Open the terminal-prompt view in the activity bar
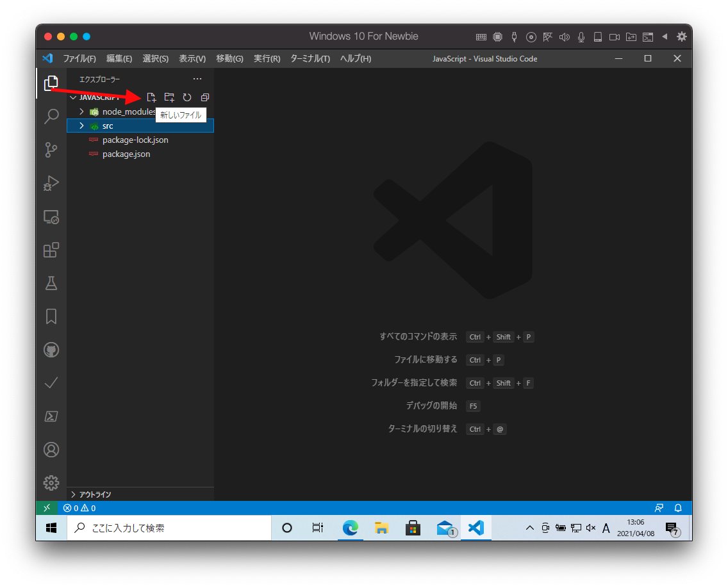The height and width of the screenshot is (588, 728). coord(51,416)
